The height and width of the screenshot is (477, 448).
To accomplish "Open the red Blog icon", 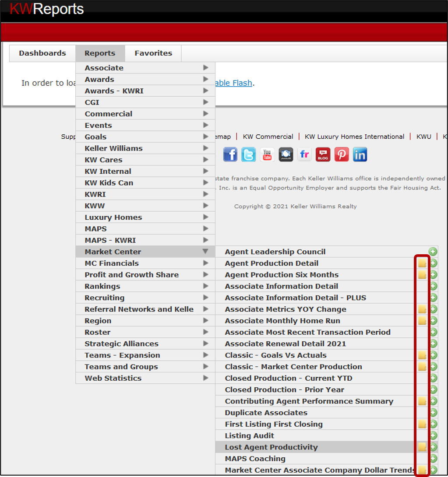I will coord(323,154).
